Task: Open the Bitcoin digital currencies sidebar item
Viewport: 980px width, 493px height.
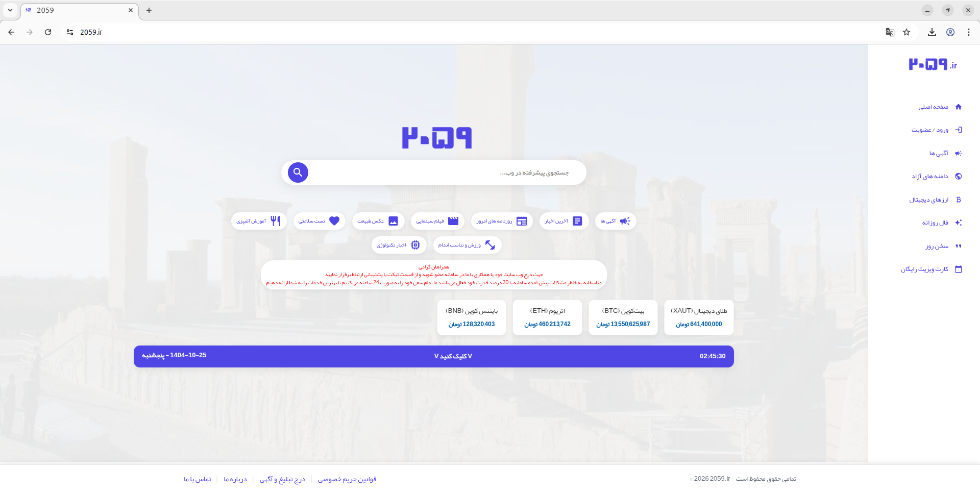Action: click(958, 200)
